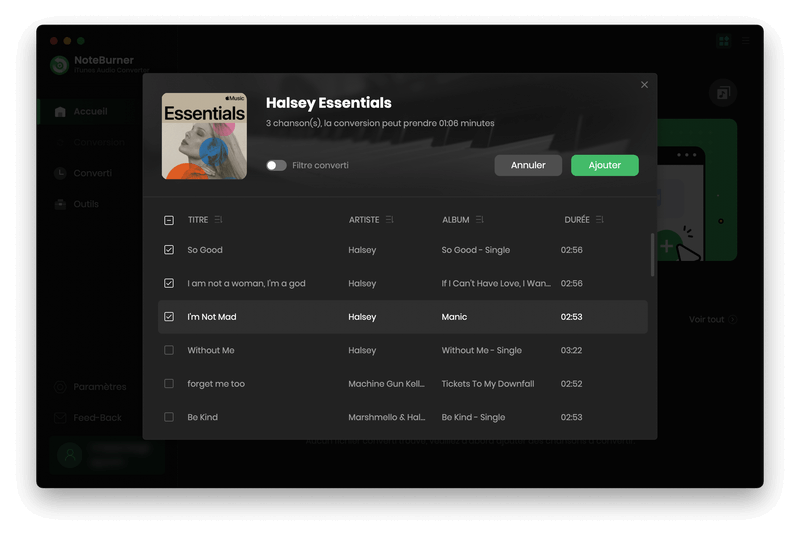Check the Be Kind song checkbox
This screenshot has height=536, width=800.
[169, 417]
